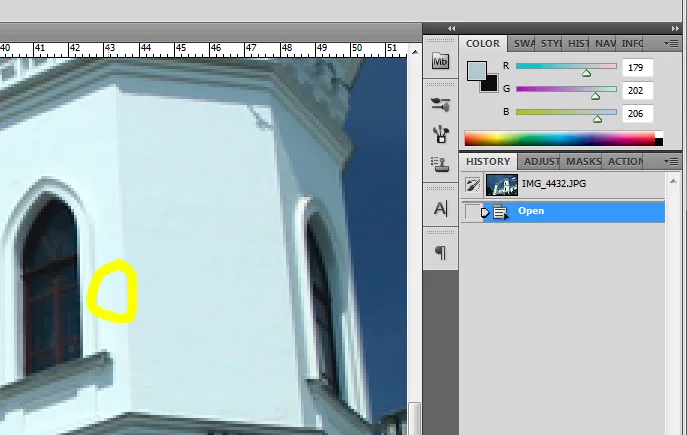Select the IMG_4432.JPG history snapshot thumbnail
This screenshot has height=435, width=687.
point(502,184)
